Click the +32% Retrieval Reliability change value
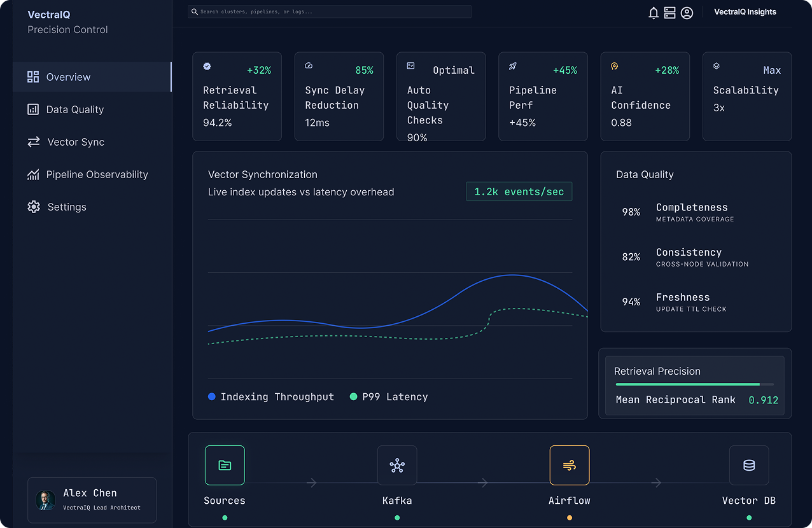This screenshot has height=528, width=812. (x=259, y=71)
